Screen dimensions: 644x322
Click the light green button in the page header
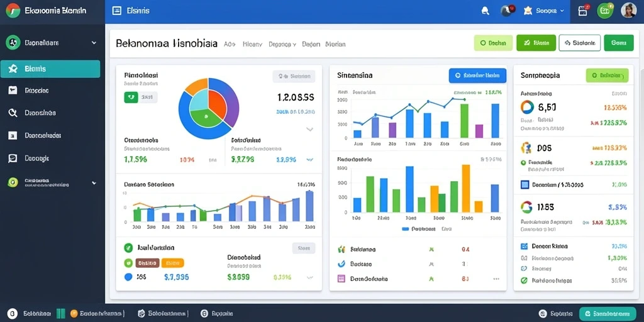[x=493, y=43]
